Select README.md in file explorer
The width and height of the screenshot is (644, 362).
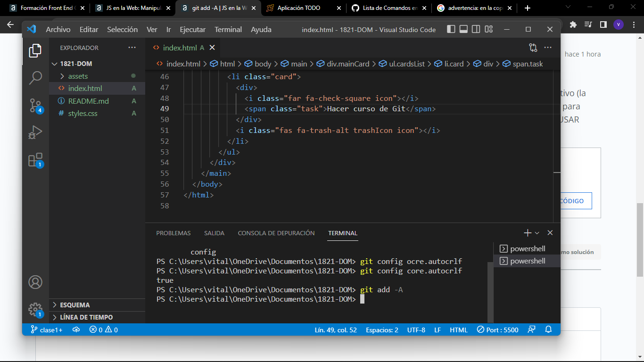point(97,101)
